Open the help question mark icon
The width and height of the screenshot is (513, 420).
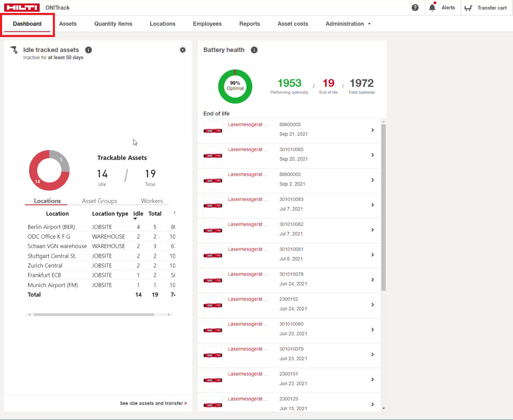415,7
